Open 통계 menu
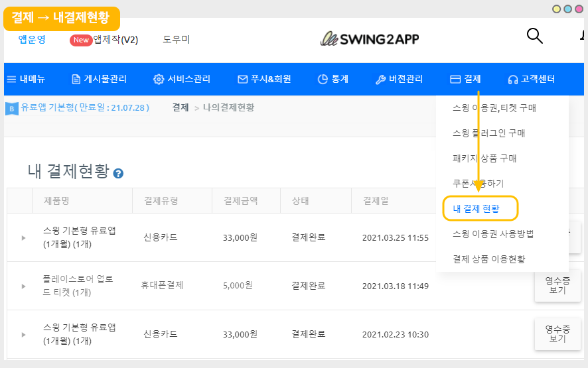The width and height of the screenshot is (588, 368). click(x=333, y=80)
